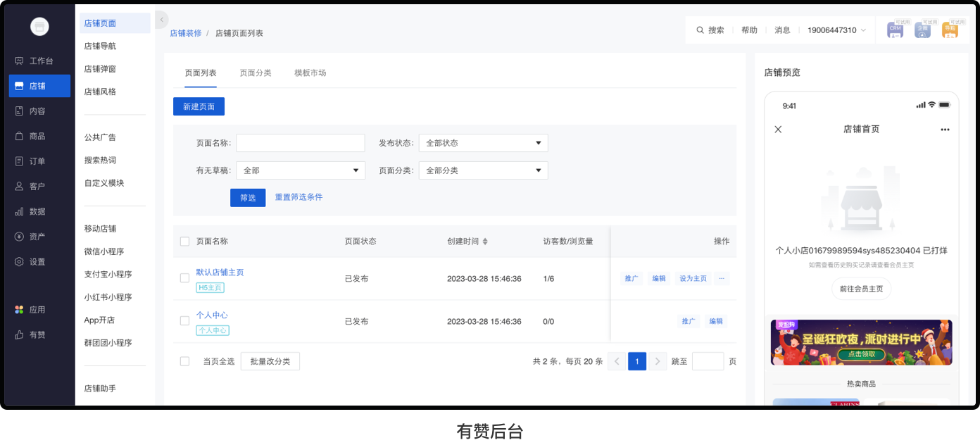980x445 pixels.
Task: Click the 重置筛选条件 link
Action: click(x=299, y=197)
